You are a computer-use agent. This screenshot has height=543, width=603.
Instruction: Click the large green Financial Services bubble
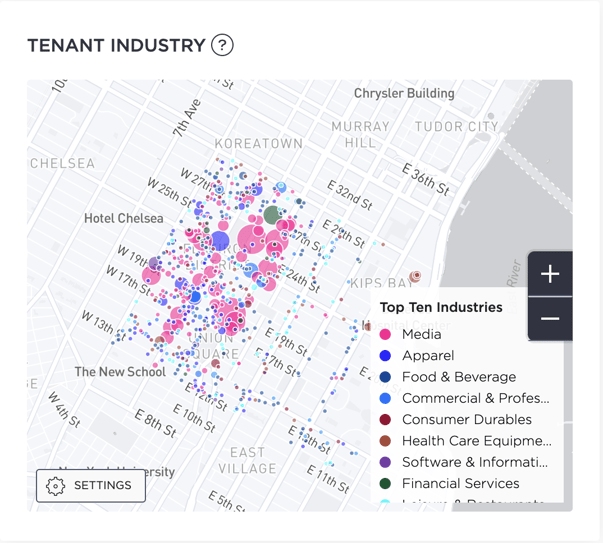pyautogui.click(x=273, y=215)
